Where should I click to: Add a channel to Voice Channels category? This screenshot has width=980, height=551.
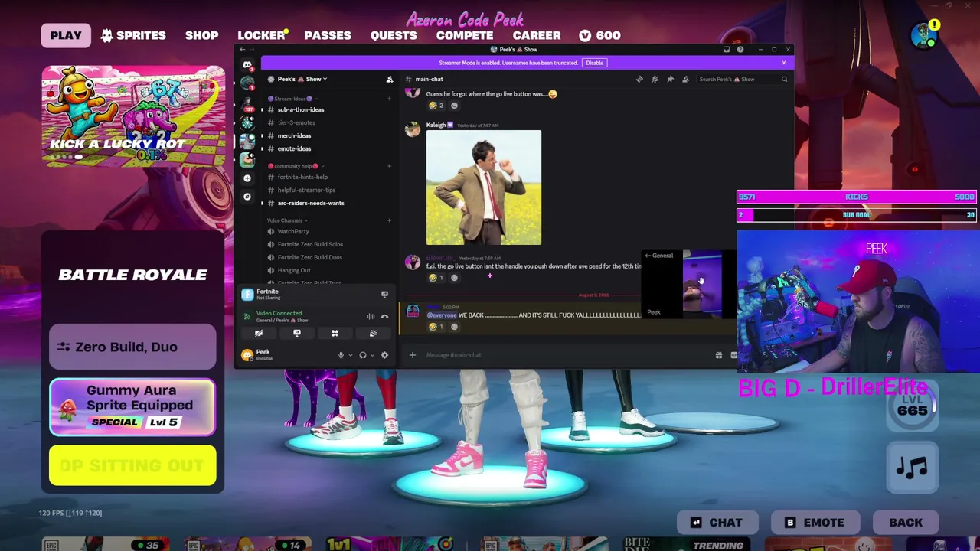(389, 220)
